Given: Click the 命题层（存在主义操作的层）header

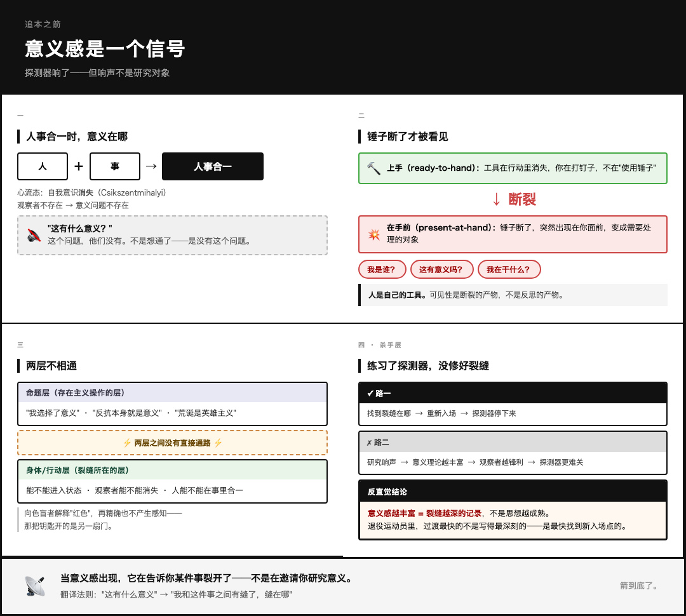Looking at the screenshot, I should click(172, 392).
